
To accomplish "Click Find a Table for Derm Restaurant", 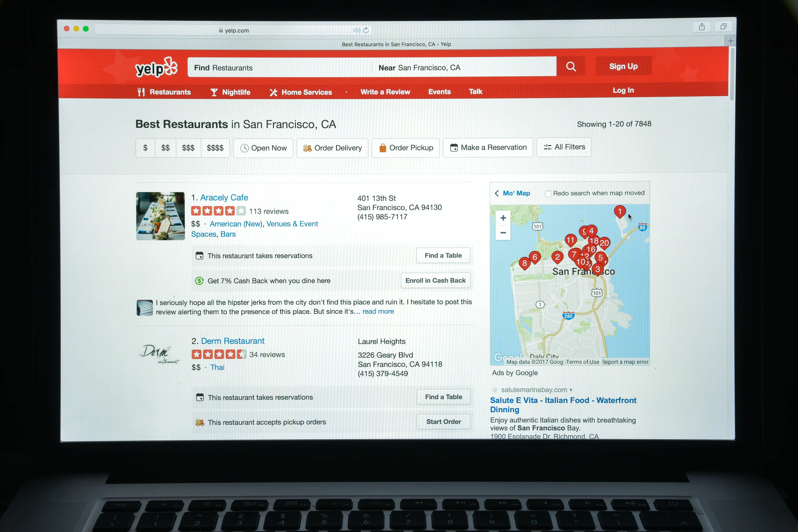I will click(x=443, y=397).
